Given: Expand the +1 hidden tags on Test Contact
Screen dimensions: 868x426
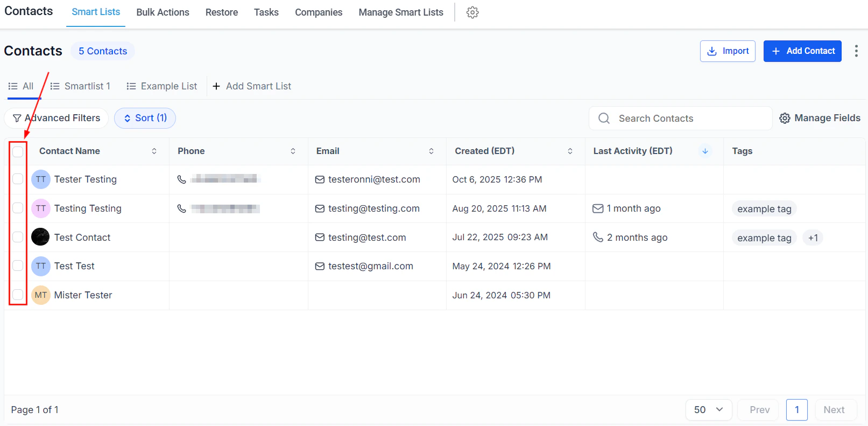Looking at the screenshot, I should click(813, 238).
